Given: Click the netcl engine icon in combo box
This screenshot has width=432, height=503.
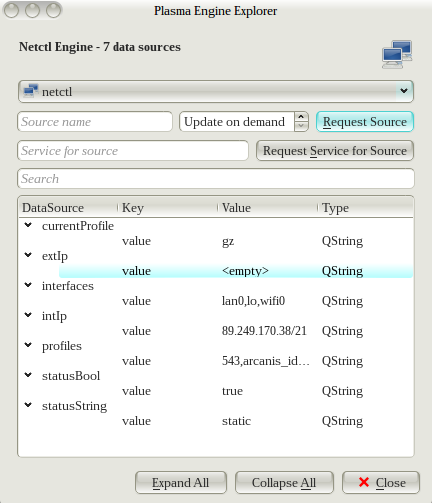Looking at the screenshot, I should [31, 91].
